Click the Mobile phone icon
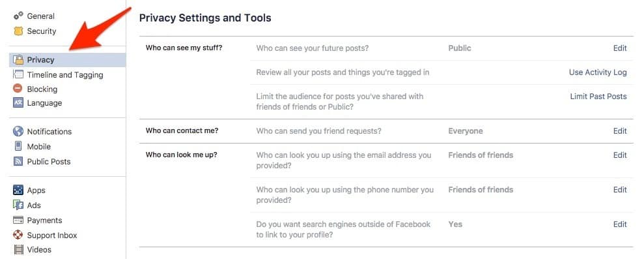 (18, 146)
